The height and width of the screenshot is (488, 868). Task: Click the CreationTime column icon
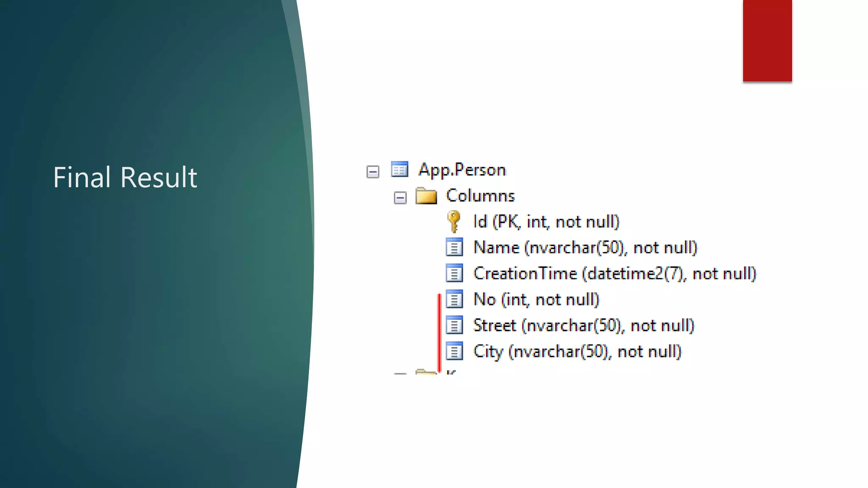(454, 273)
